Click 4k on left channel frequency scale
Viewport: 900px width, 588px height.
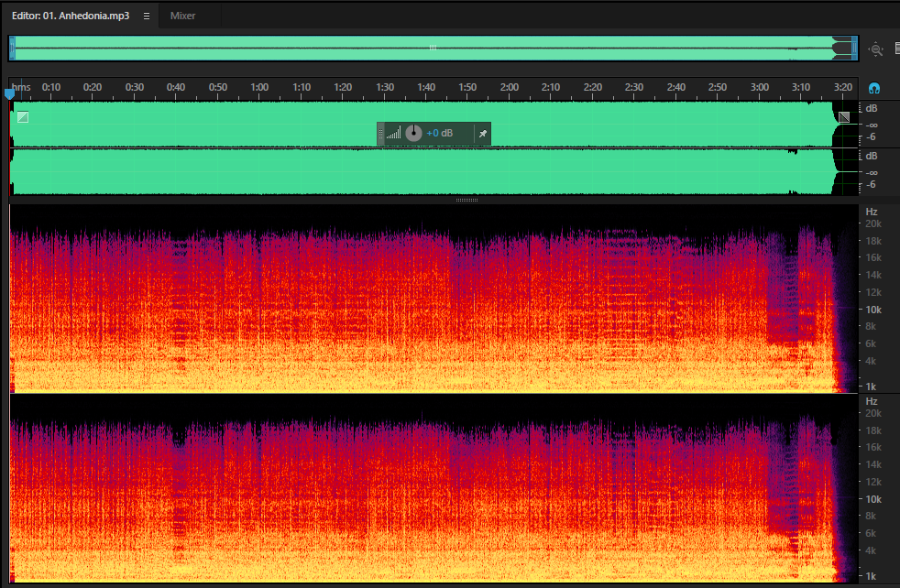pyautogui.click(x=871, y=361)
